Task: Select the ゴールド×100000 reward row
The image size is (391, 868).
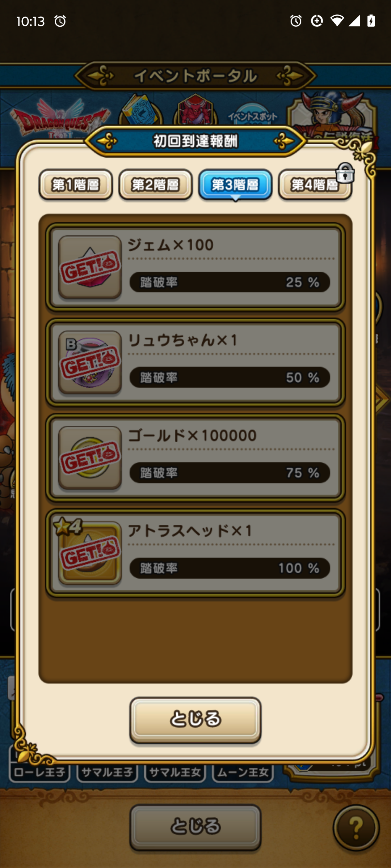Action: point(195,458)
